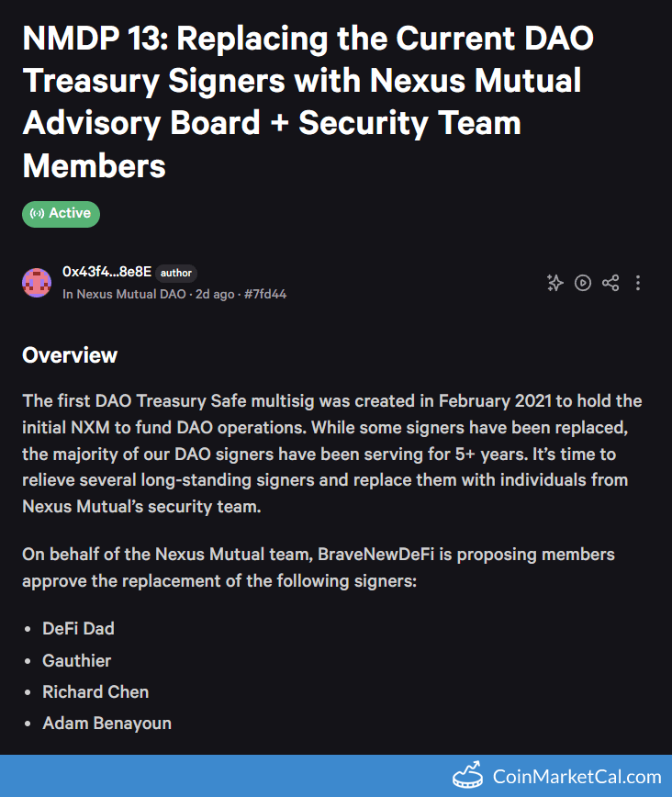
Task: Select the Gauthier list entry
Action: point(76,660)
